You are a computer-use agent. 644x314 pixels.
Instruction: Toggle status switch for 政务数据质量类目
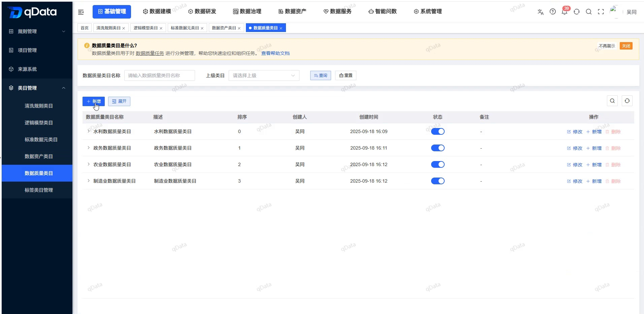[438, 148]
